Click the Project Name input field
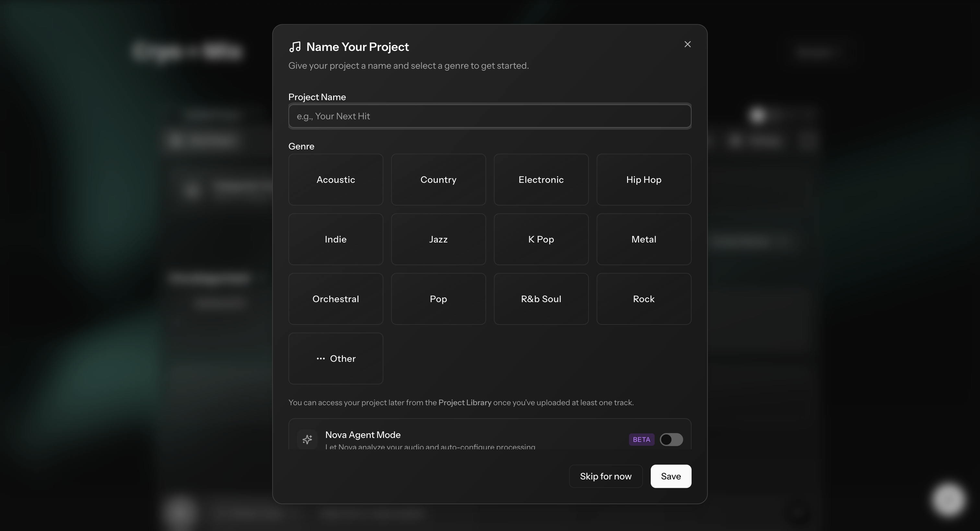The height and width of the screenshot is (531, 980). [489, 116]
